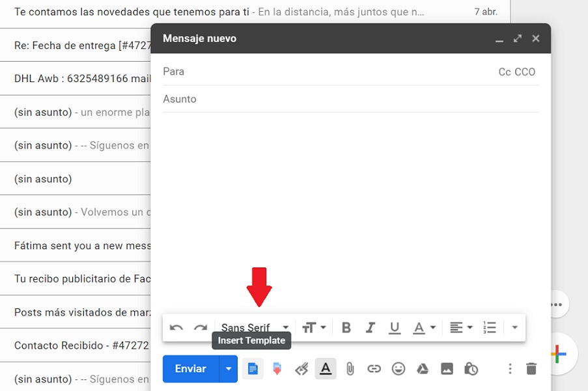Toggle italic formatting
Viewport: 588px width, 391px height.
click(371, 328)
